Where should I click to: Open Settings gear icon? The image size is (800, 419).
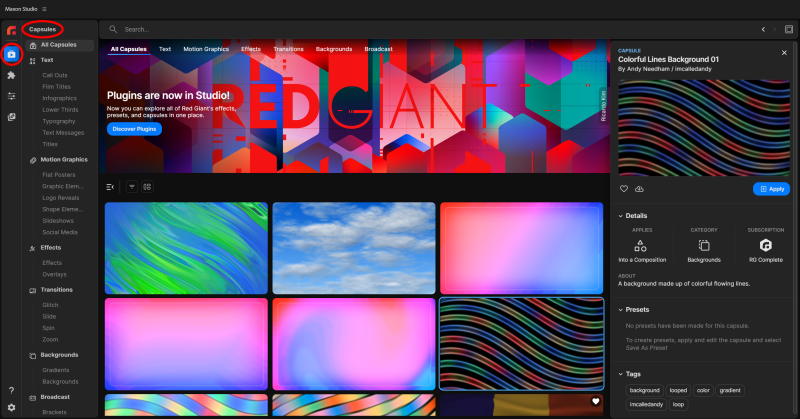coord(11,408)
